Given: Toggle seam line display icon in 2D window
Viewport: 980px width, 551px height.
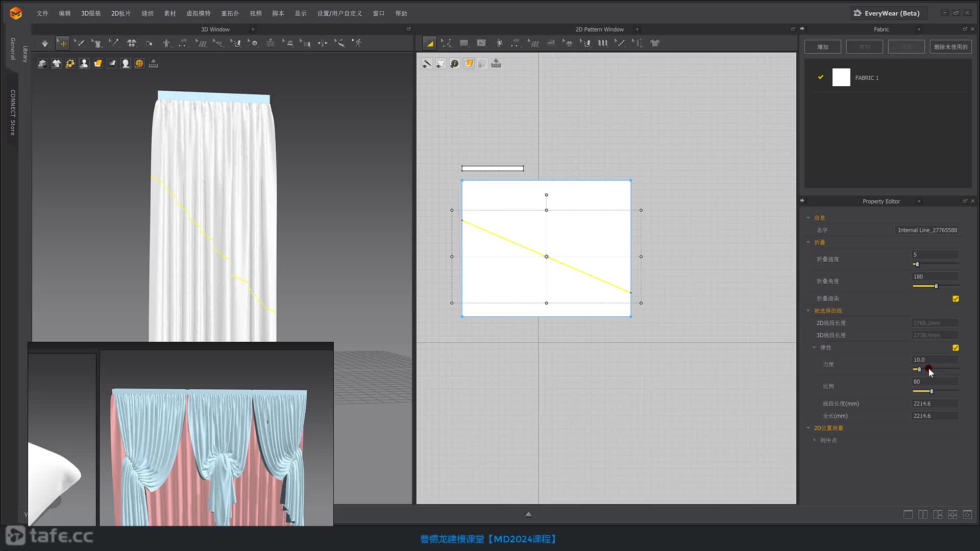Looking at the screenshot, I should [427, 63].
